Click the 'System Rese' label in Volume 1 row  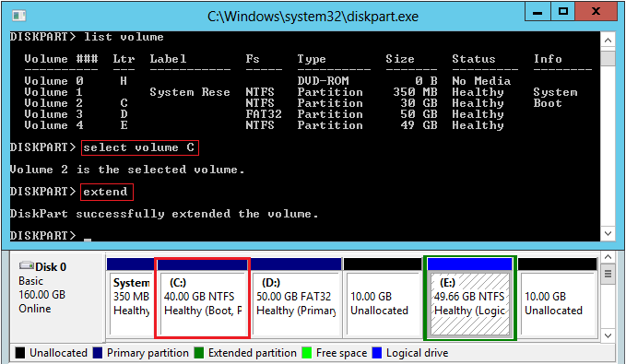190,92
